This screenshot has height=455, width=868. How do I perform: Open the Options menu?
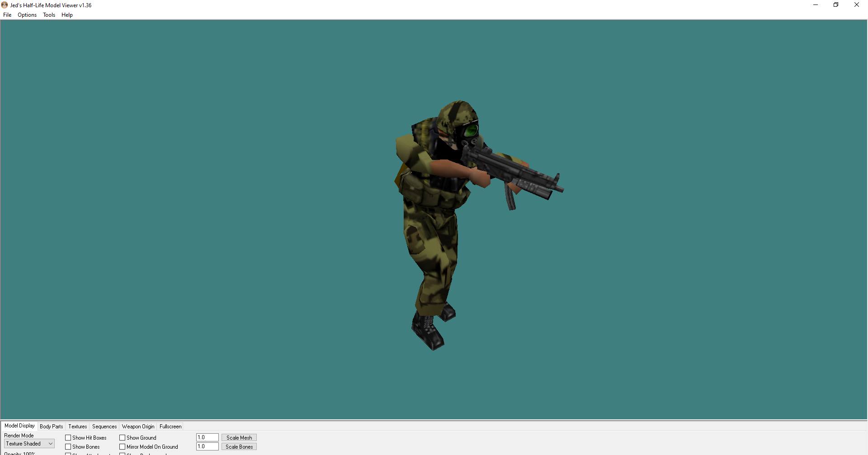pyautogui.click(x=27, y=15)
